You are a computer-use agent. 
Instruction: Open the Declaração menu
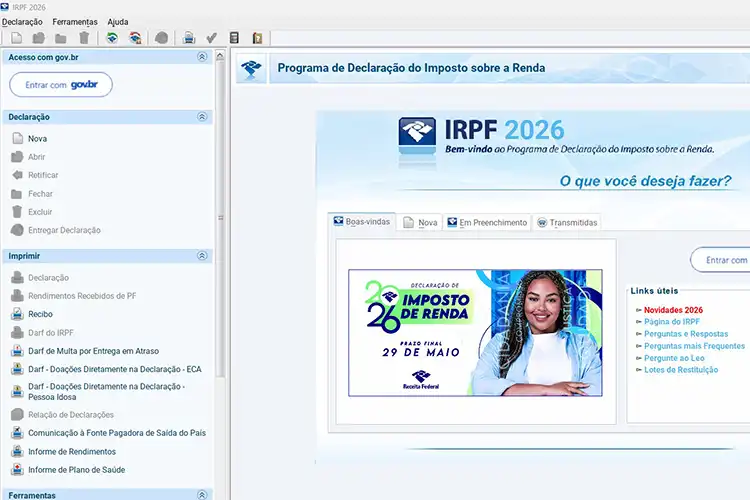coord(22,22)
